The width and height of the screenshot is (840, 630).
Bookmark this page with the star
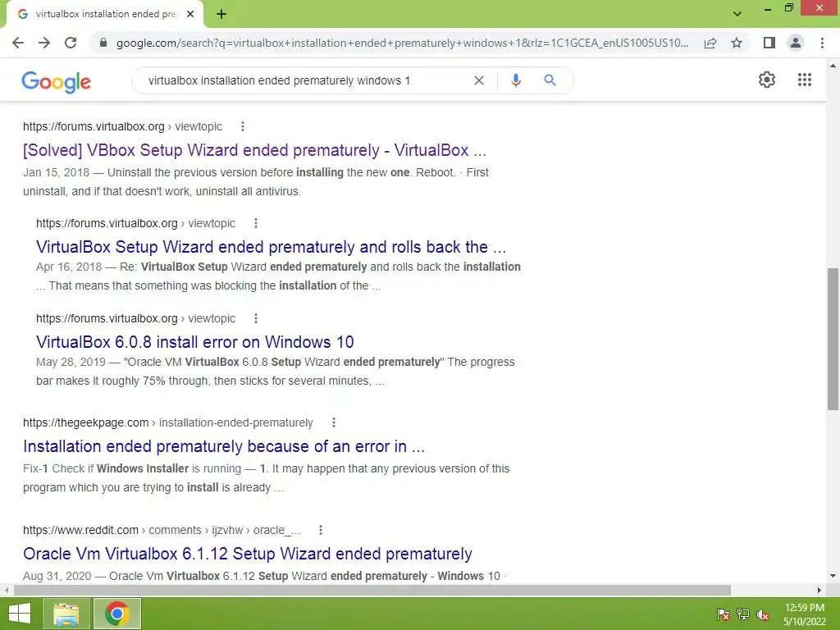click(737, 43)
